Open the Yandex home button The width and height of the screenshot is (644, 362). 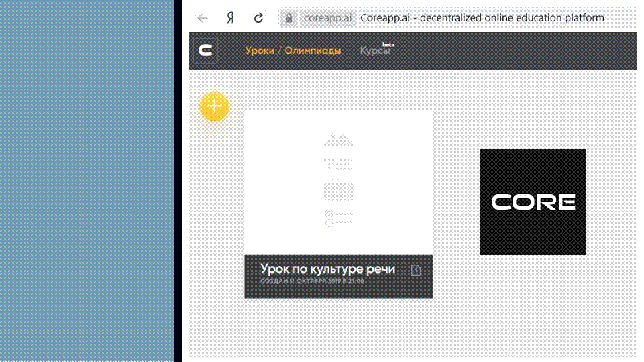click(230, 18)
